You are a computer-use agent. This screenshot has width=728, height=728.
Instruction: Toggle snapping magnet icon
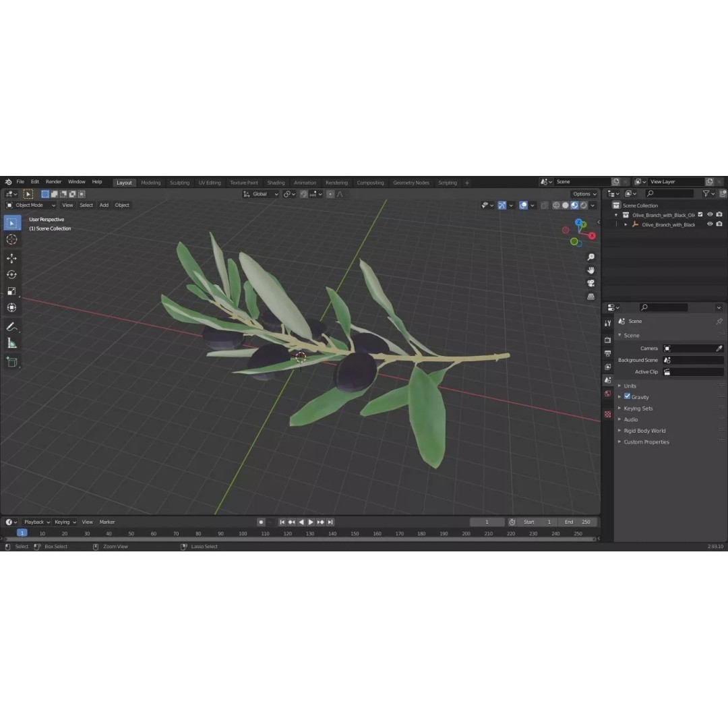tap(303, 194)
